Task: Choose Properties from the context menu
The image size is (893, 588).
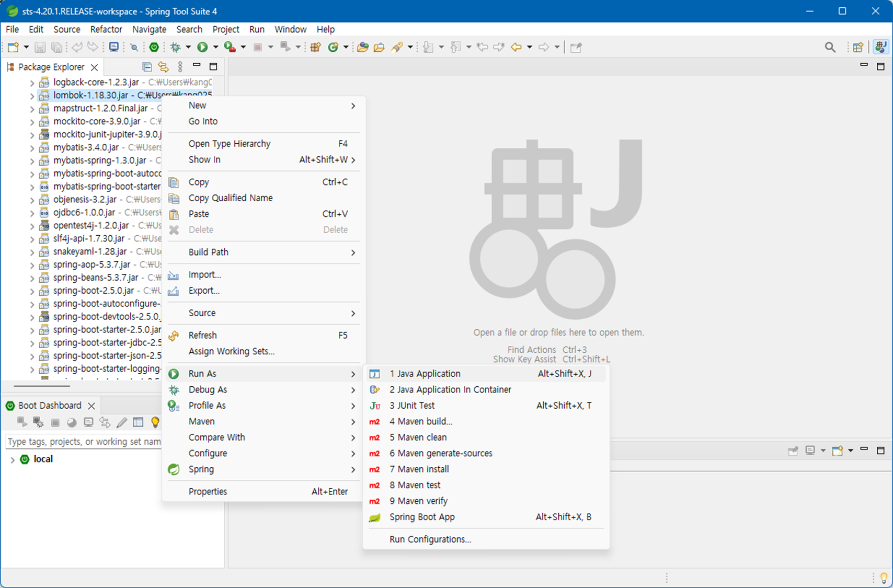Action: (263, 491)
